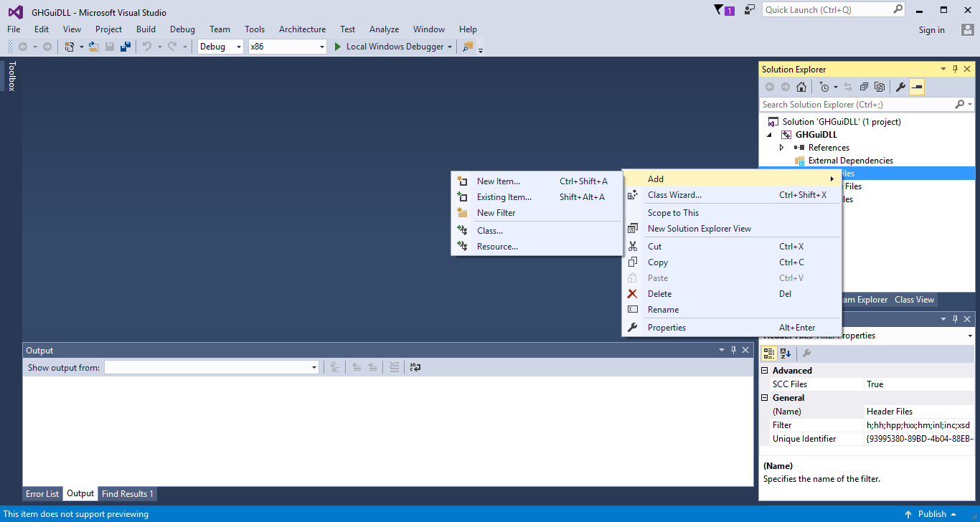The width and height of the screenshot is (980, 522).
Task: Click Alphabetical sort icon in Properties panel
Action: click(x=786, y=353)
